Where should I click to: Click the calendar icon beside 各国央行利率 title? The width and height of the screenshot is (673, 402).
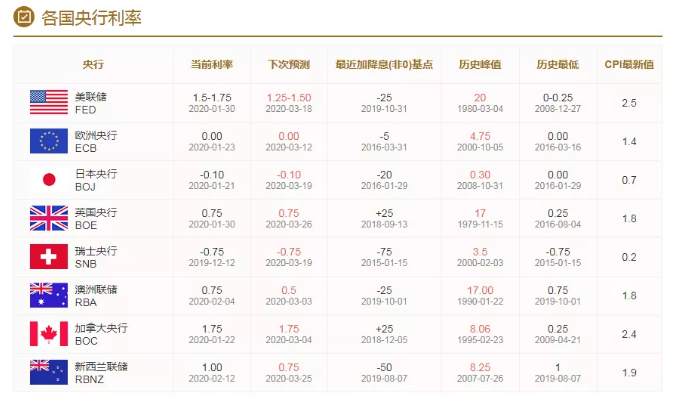tap(24, 17)
